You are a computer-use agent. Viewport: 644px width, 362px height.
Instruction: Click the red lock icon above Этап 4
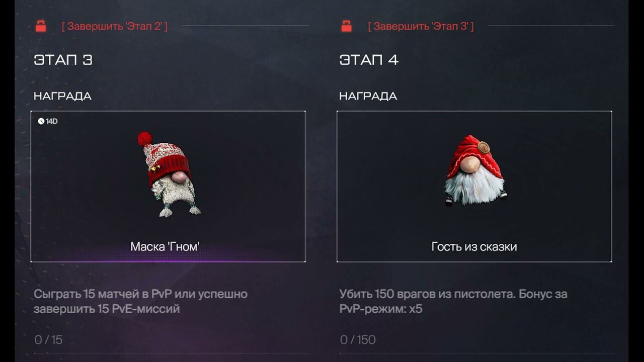coord(347,26)
